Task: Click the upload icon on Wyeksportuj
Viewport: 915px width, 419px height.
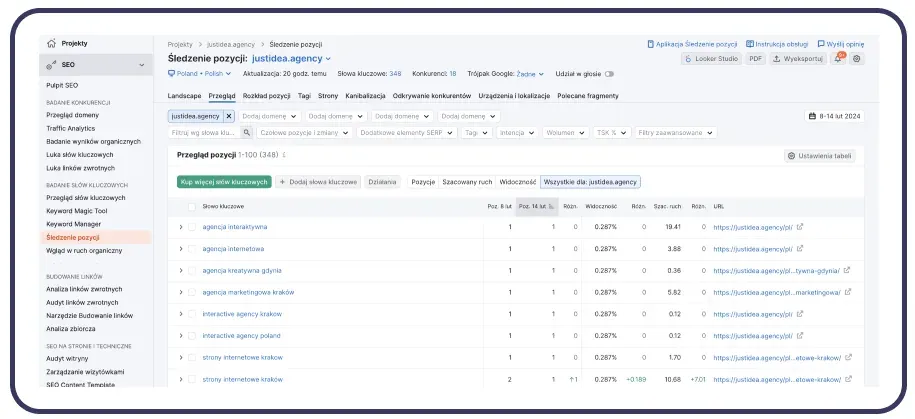Action: point(777,59)
